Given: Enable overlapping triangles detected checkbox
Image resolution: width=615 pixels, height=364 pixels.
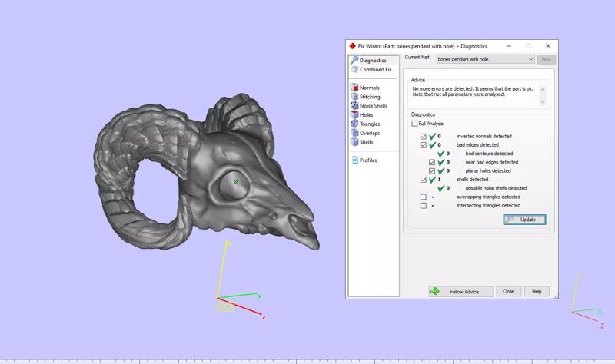Looking at the screenshot, I should click(424, 197).
